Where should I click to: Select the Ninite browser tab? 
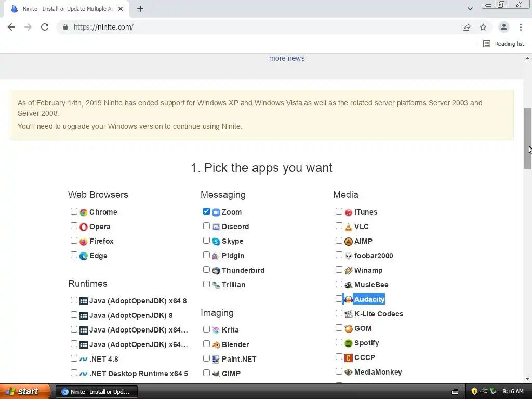click(x=66, y=9)
